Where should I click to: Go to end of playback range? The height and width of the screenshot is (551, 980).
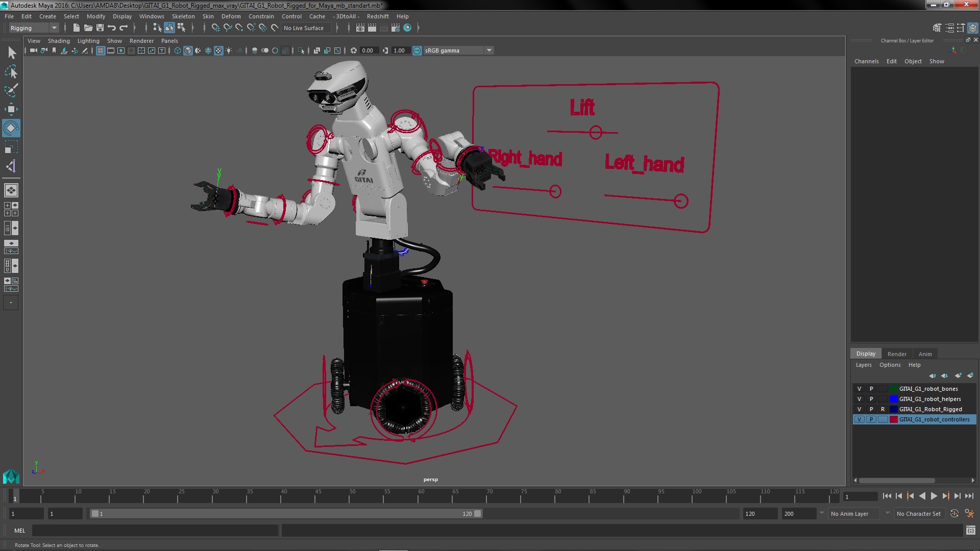click(x=969, y=496)
